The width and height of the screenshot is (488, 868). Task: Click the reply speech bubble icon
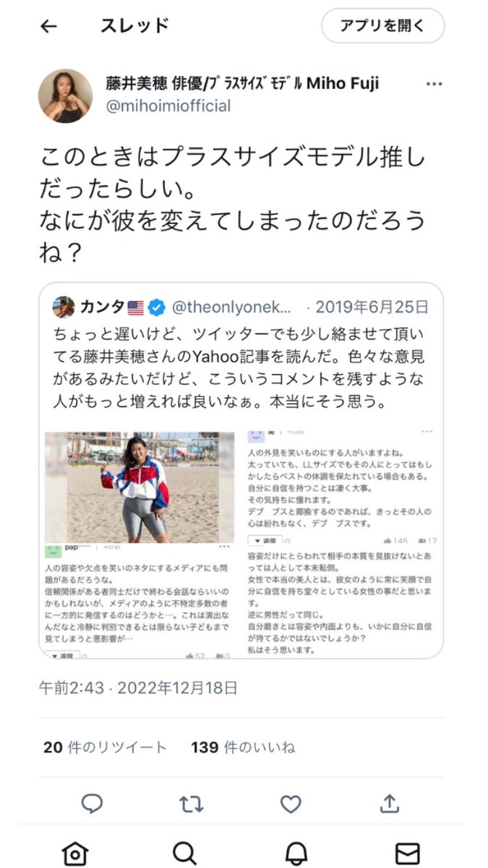[x=92, y=804]
